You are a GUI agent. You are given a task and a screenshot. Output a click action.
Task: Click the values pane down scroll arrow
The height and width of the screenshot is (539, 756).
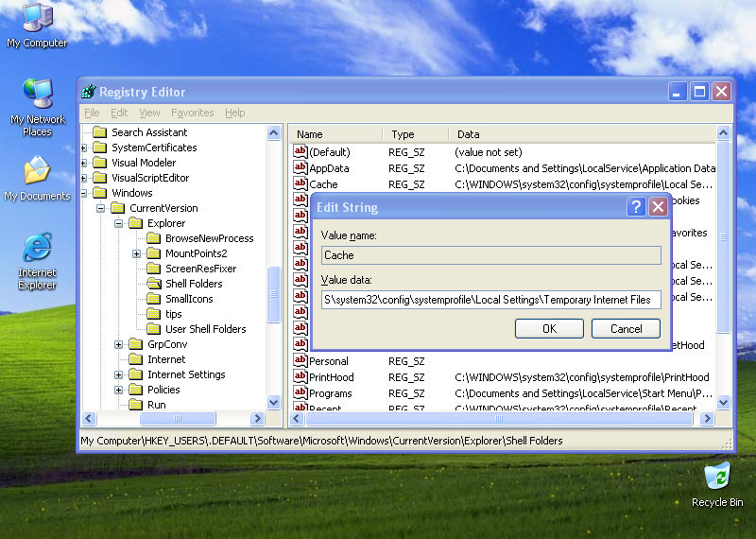tap(723, 402)
